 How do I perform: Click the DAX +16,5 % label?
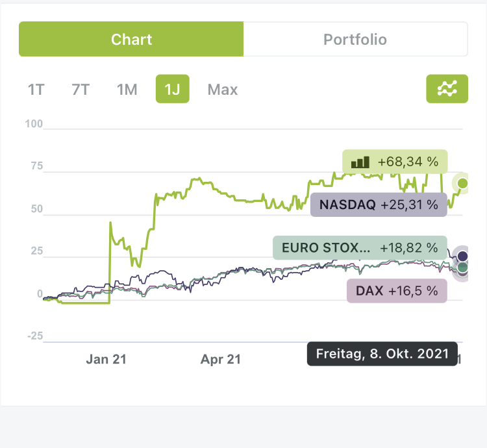pyautogui.click(x=397, y=290)
